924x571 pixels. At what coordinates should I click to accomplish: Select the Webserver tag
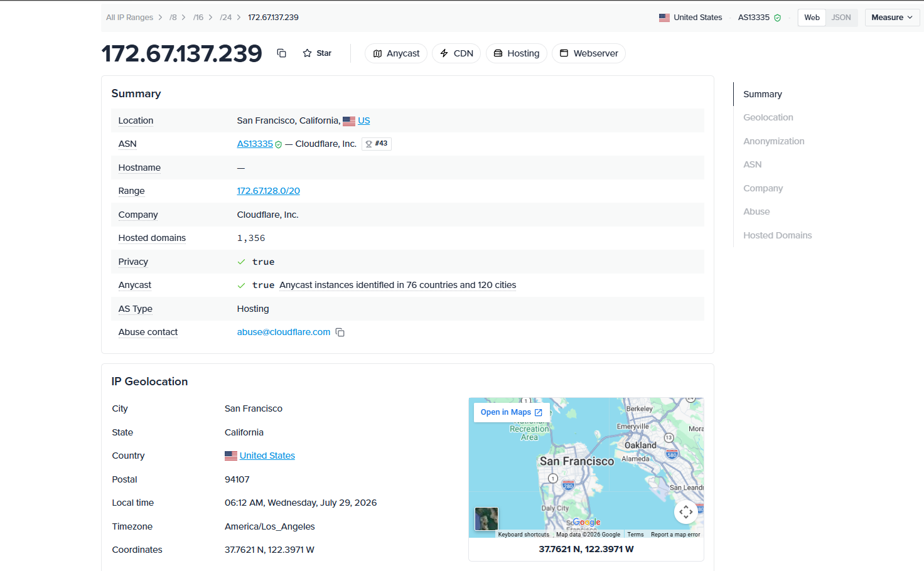tap(589, 53)
